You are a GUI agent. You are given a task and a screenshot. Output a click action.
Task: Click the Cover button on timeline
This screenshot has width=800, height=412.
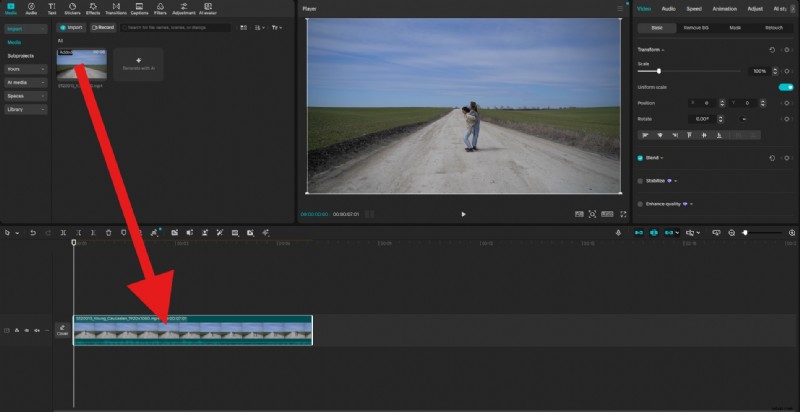pos(62,330)
